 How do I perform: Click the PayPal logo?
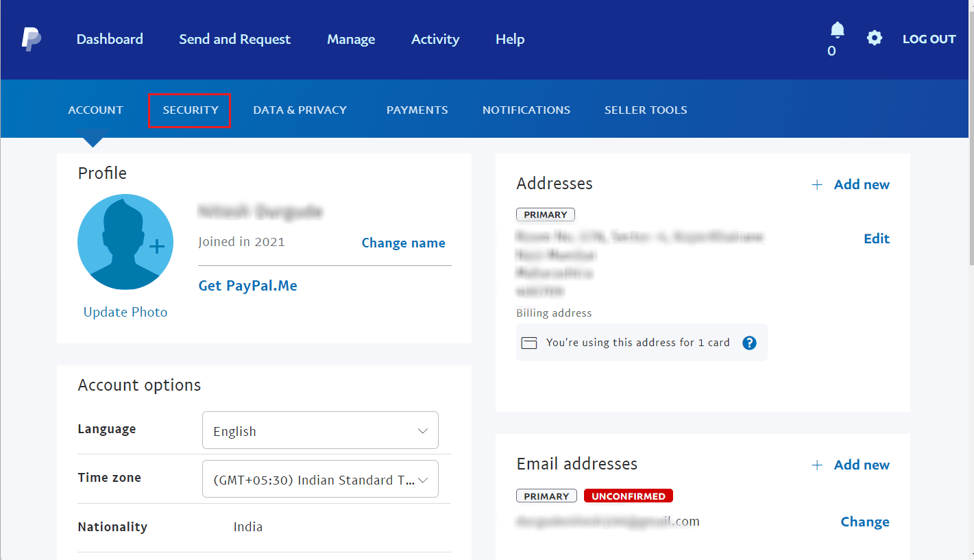[x=31, y=39]
